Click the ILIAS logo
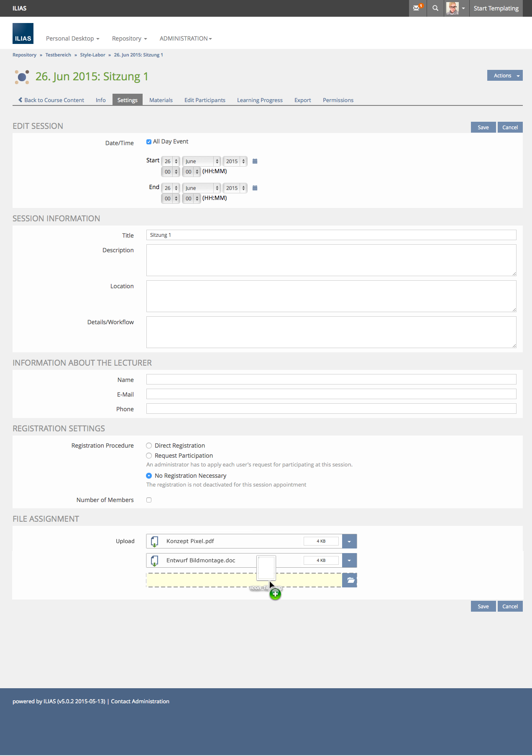Viewport: 532px width, 756px height. [23, 33]
